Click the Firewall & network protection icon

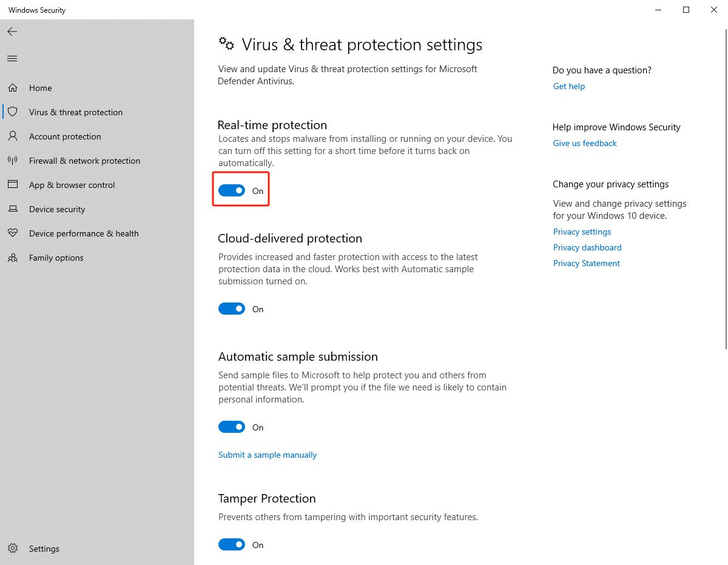pos(13,161)
